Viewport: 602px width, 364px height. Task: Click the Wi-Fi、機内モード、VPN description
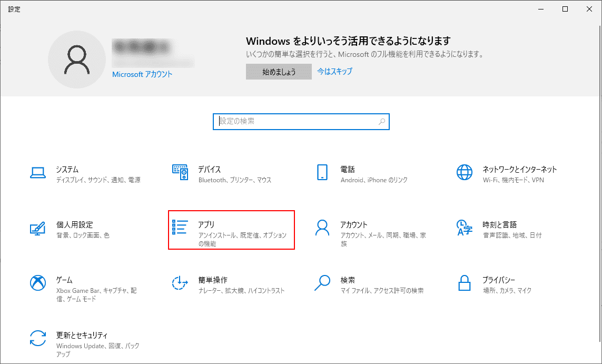pos(514,180)
